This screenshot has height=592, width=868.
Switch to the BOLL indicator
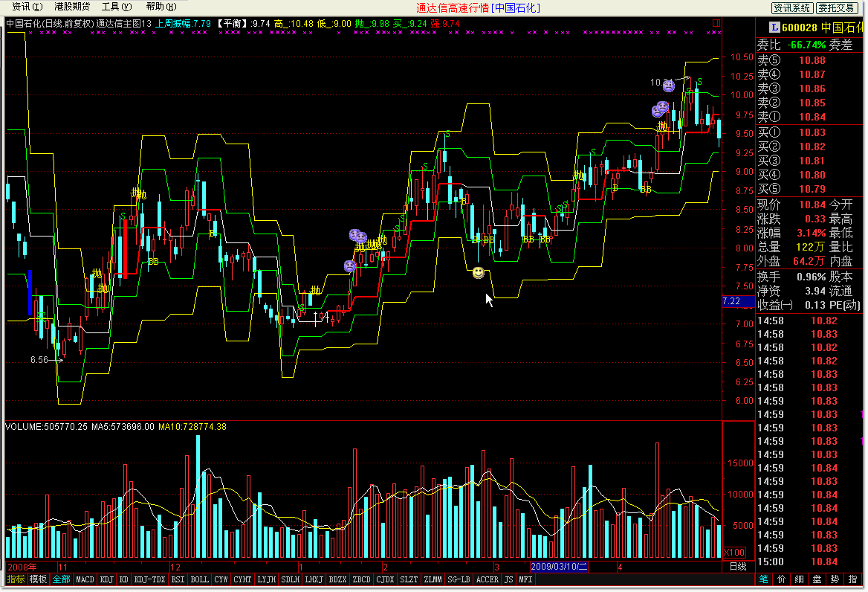point(199,579)
